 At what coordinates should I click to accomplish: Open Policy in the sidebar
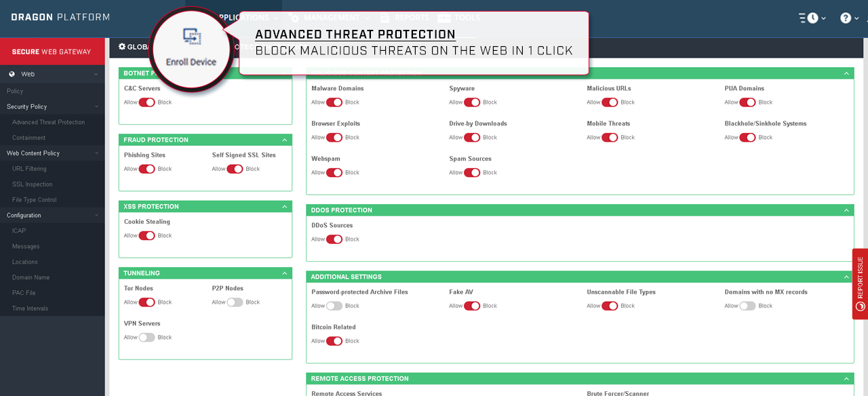15,91
